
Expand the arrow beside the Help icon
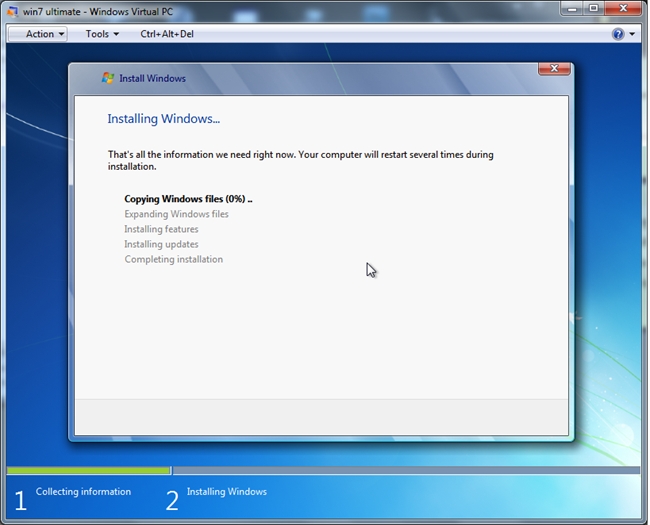coord(632,34)
